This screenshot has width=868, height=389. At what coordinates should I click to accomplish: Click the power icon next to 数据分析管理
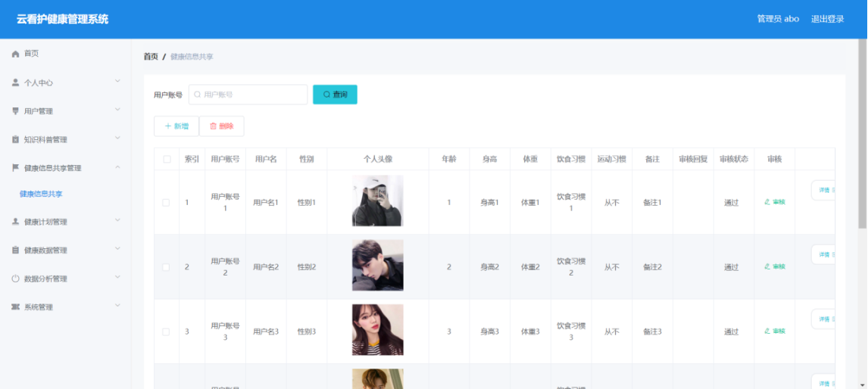tap(15, 279)
